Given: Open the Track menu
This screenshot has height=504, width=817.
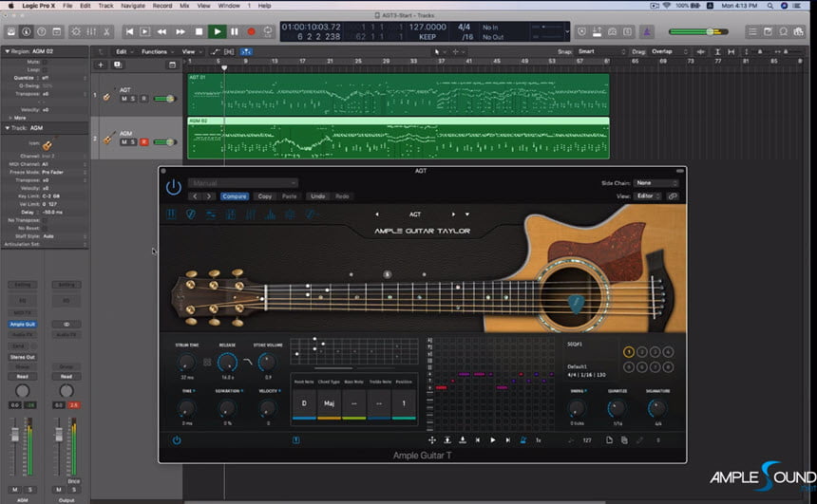Looking at the screenshot, I should (105, 6).
